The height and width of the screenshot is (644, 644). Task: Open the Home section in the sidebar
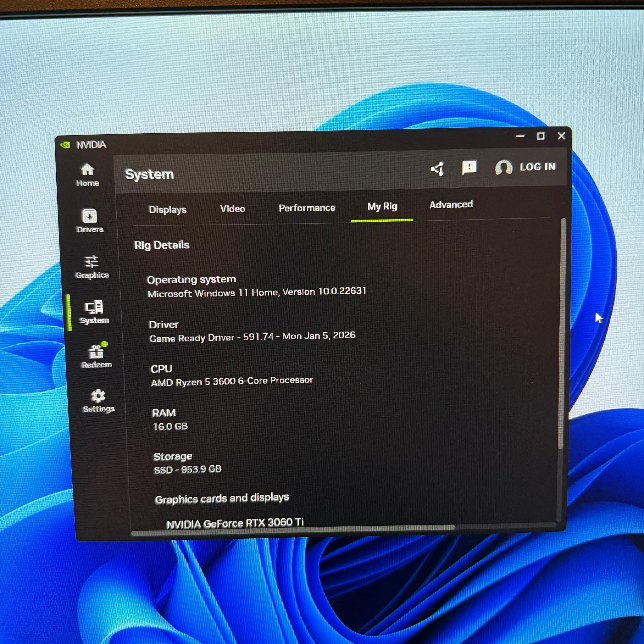click(x=87, y=175)
